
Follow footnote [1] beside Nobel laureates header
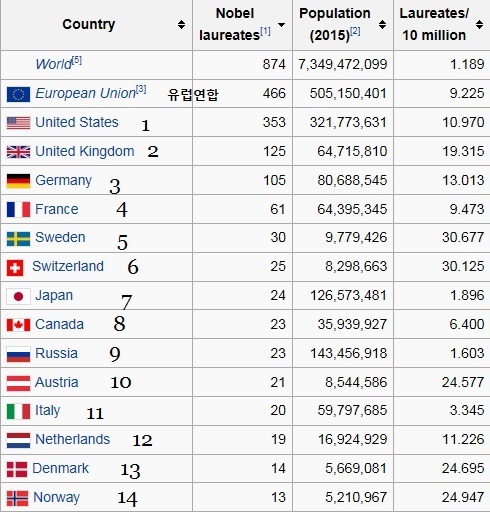[x=265, y=31]
